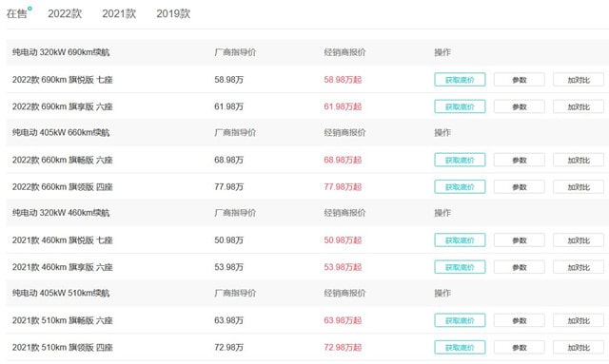This screenshot has height=364, width=609.
Task: Select the 2021款 tab
Action: (x=119, y=13)
